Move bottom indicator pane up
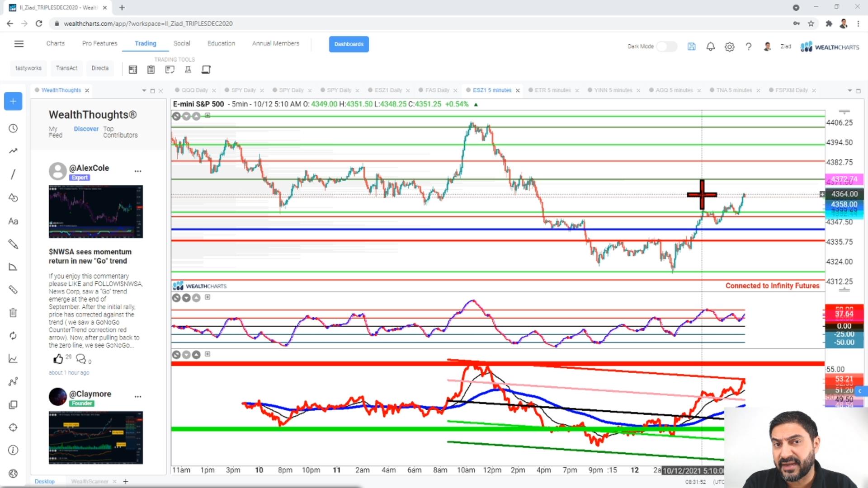868x488 pixels. pos(196,355)
